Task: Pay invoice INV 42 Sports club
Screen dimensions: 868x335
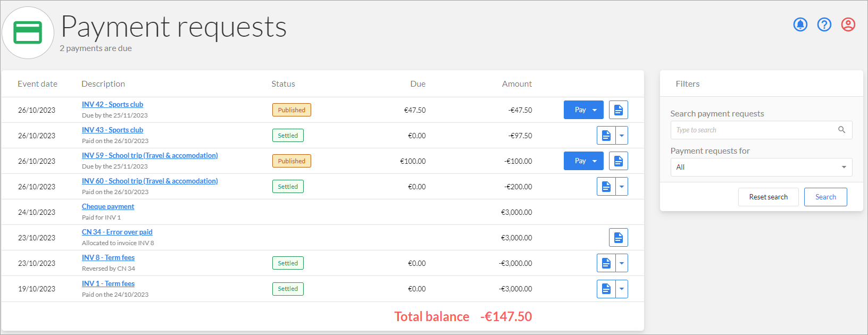Action: click(583, 110)
